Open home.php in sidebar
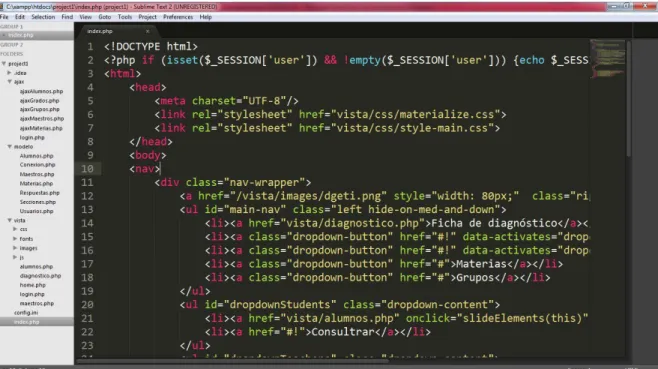 coord(32,285)
